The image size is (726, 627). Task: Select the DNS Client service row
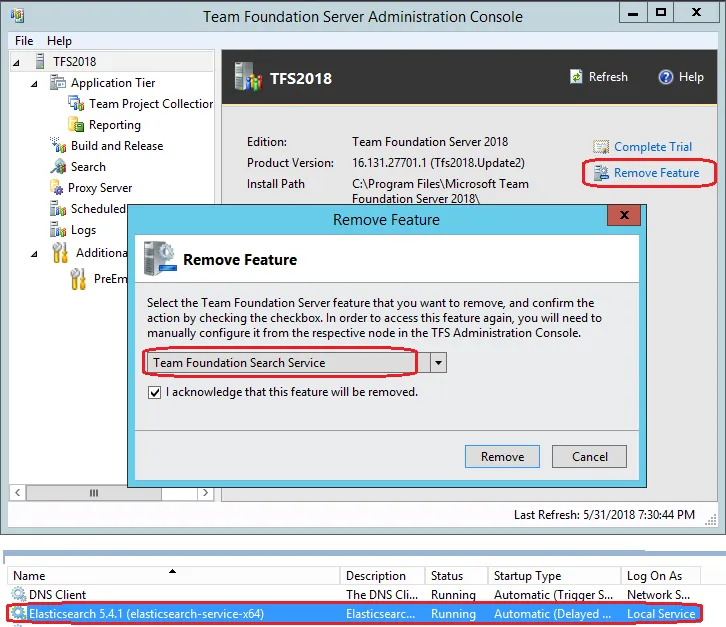[354, 595]
